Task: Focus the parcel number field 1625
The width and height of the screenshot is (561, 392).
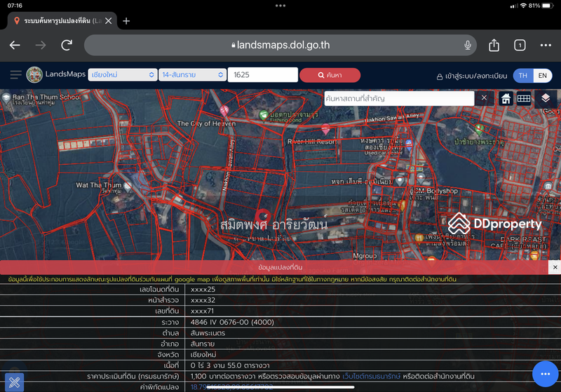Action: (262, 75)
